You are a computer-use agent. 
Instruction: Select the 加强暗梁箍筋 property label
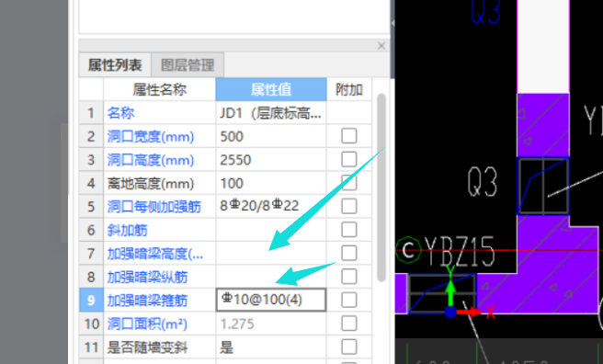tap(147, 301)
